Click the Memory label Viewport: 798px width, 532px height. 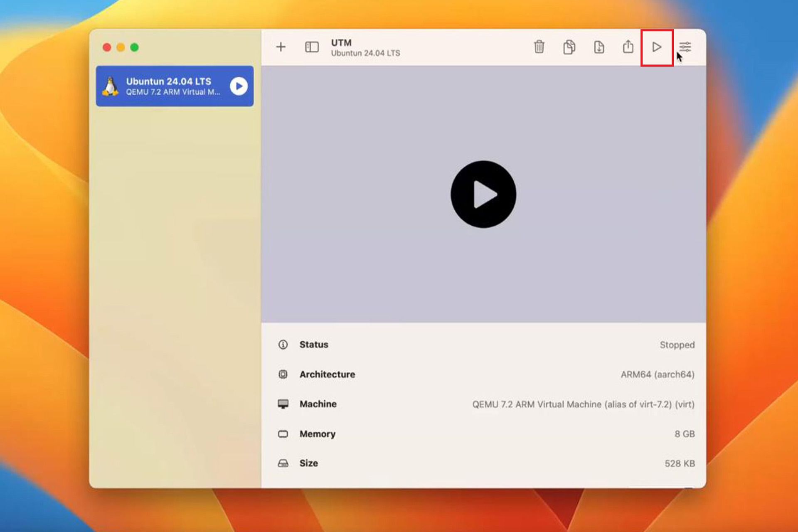point(318,434)
